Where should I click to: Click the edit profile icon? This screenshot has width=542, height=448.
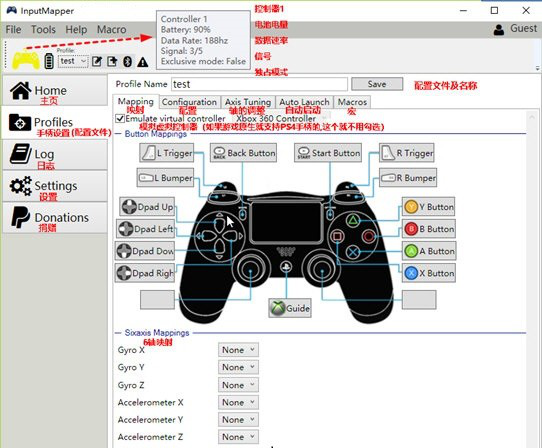pos(97,62)
